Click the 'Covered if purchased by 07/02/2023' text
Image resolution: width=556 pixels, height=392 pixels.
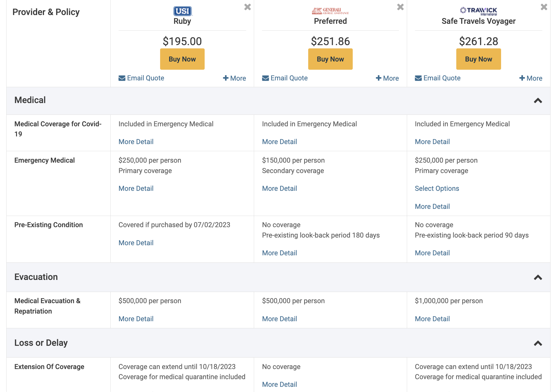tap(174, 225)
